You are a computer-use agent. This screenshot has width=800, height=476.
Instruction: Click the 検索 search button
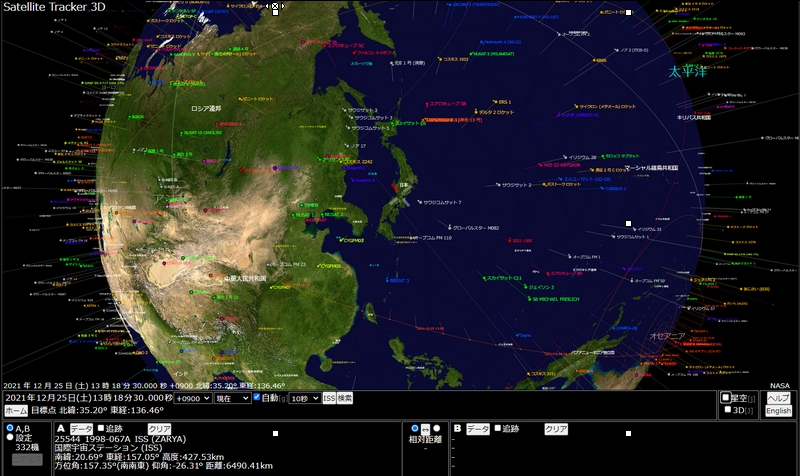(345, 398)
